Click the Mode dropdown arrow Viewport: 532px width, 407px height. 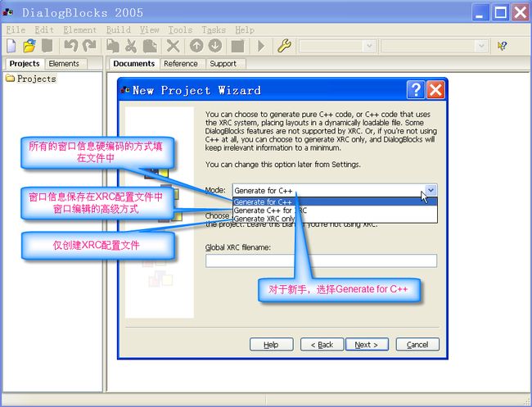431,190
